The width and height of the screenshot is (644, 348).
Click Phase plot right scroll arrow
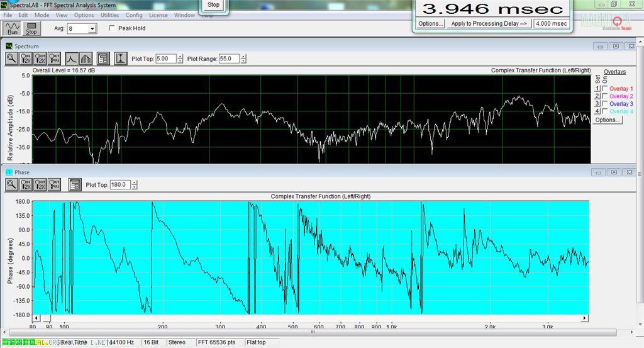tap(584, 318)
